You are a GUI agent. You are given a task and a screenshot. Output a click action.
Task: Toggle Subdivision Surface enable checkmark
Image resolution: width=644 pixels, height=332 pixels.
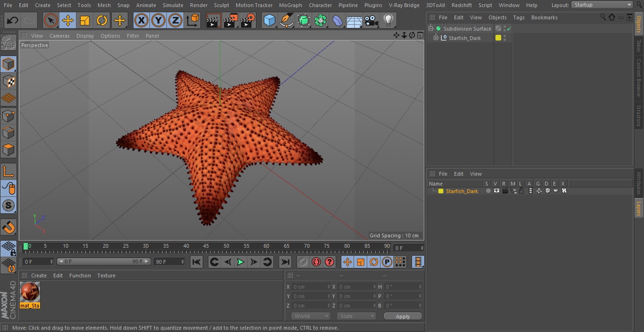click(x=509, y=29)
